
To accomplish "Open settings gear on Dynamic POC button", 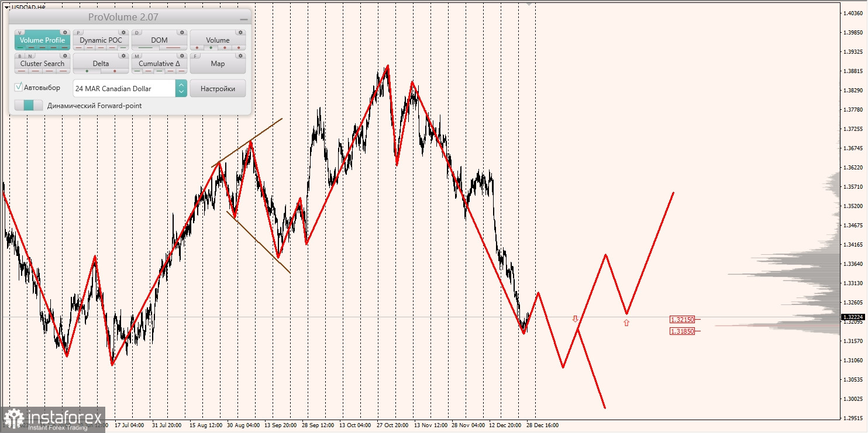I will [123, 32].
